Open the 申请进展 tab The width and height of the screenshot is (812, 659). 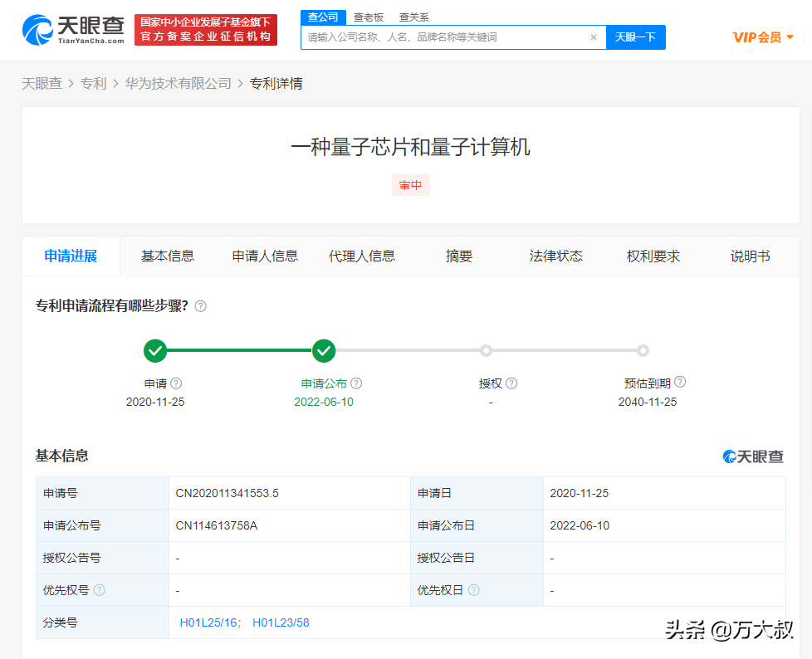click(x=71, y=256)
